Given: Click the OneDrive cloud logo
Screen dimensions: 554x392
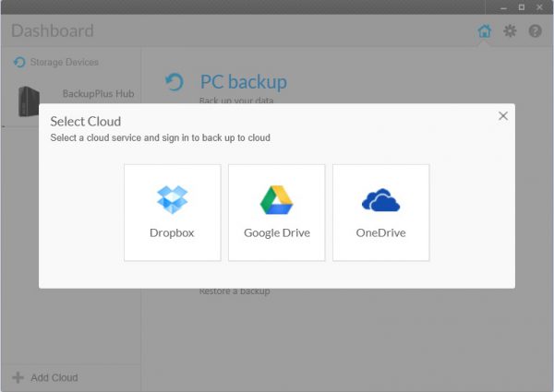Looking at the screenshot, I should (380, 200).
